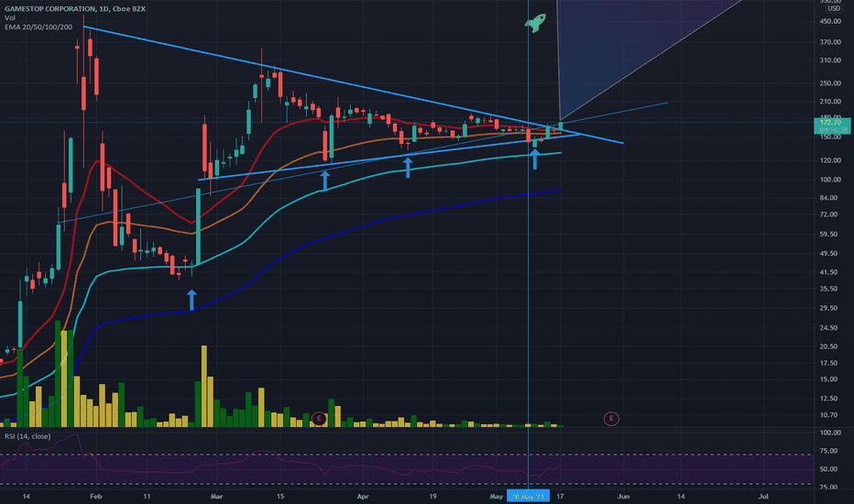Click the 41.50 price axis label
The image size is (854, 504).
[830, 272]
